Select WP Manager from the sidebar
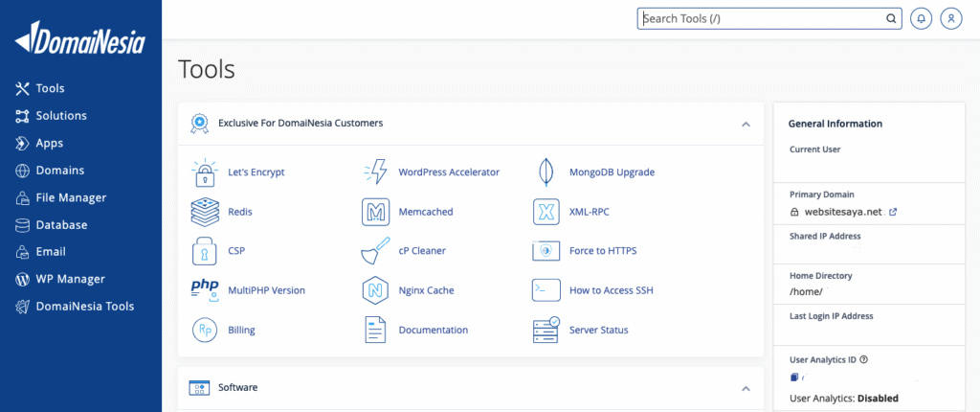 [70, 279]
